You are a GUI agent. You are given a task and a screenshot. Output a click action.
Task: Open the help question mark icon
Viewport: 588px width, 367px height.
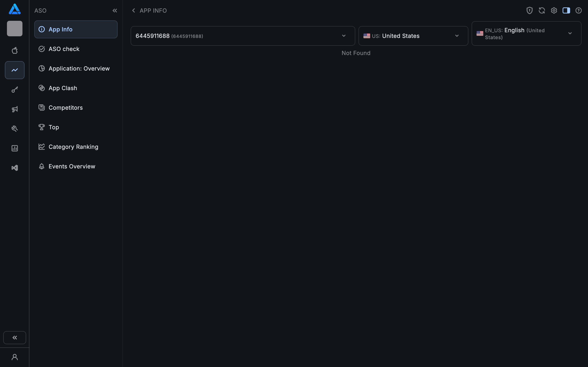click(578, 10)
